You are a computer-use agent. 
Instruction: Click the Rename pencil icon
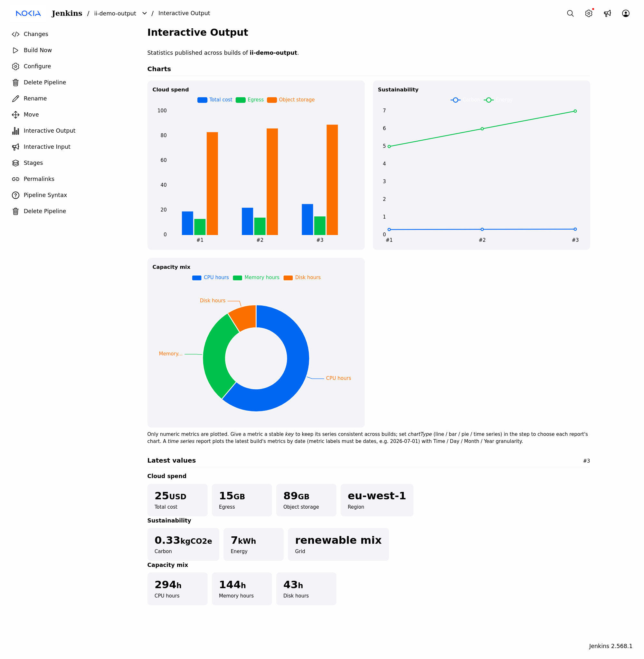(x=15, y=99)
